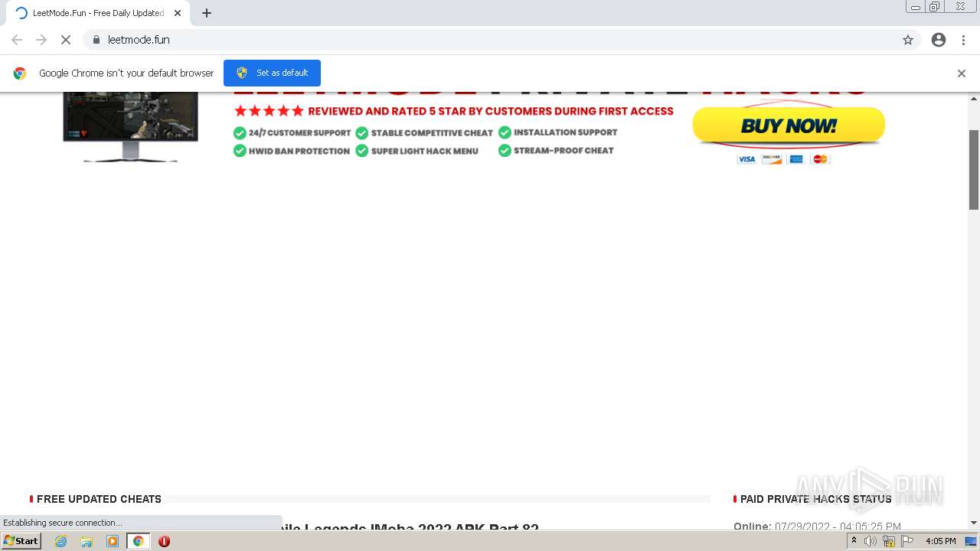Click 'Paid Private Hacks Status' heading

pyautogui.click(x=815, y=499)
